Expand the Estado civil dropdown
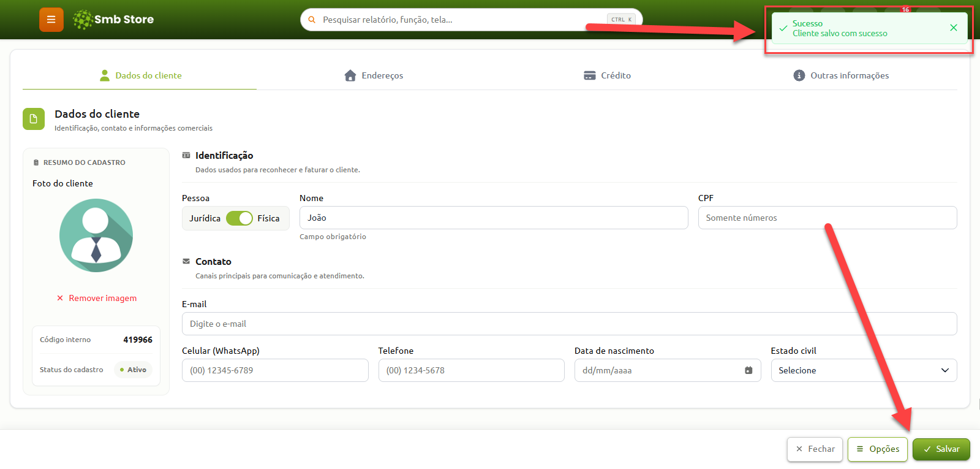The height and width of the screenshot is (469, 980). [x=864, y=370]
